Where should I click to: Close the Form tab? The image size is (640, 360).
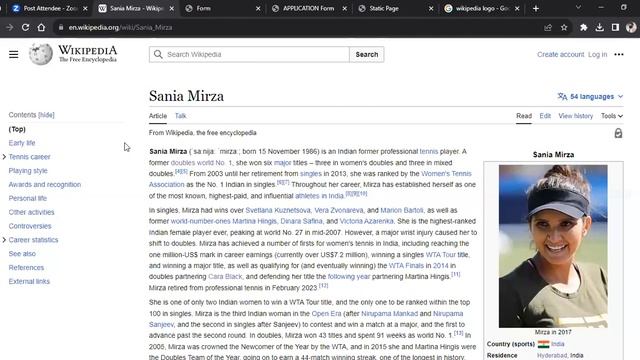[258, 8]
